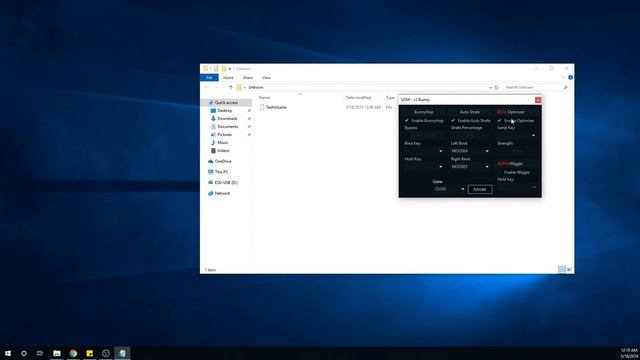This screenshot has width=640, height=360.
Task: Open Music in the navigation pane
Action: [x=223, y=142]
